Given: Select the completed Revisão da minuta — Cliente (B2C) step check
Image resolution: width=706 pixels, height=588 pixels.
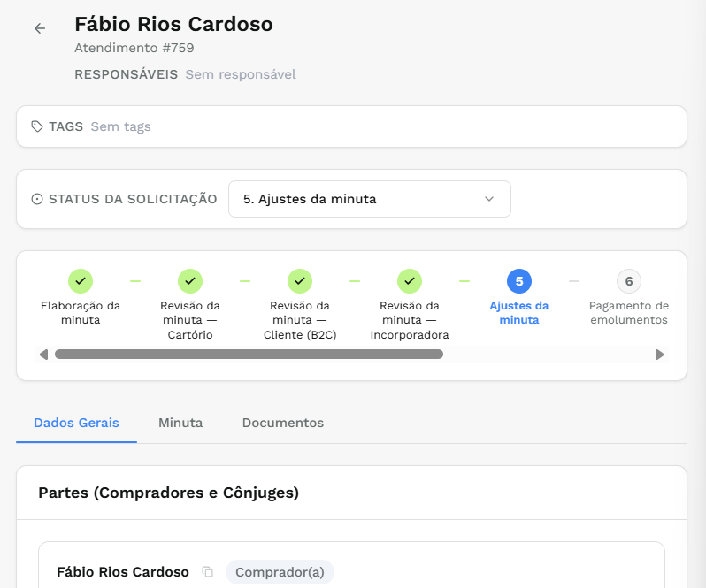Looking at the screenshot, I should [300, 281].
